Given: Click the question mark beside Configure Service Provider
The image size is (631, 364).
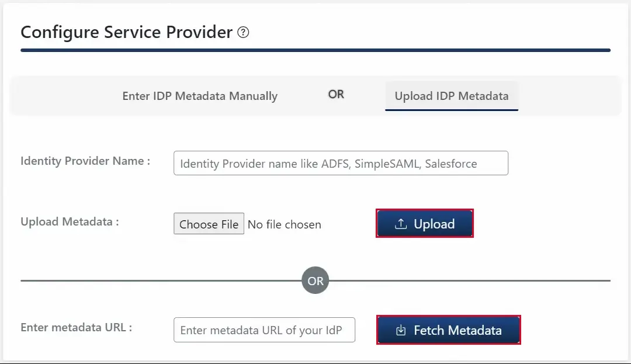Looking at the screenshot, I should click(x=244, y=33).
